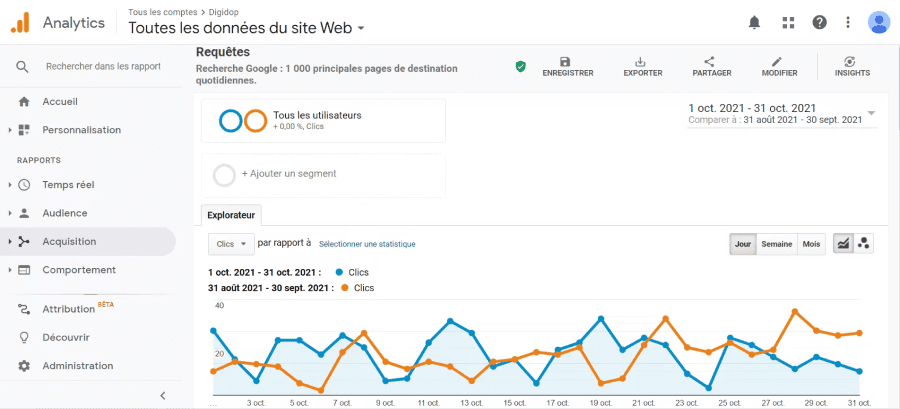This screenshot has height=409, width=900.
Task: Click the Enregistrer save button
Action: (x=568, y=67)
